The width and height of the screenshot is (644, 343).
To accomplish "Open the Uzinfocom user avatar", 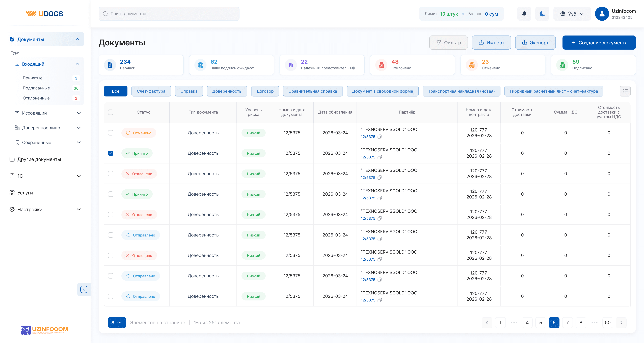I will (602, 14).
